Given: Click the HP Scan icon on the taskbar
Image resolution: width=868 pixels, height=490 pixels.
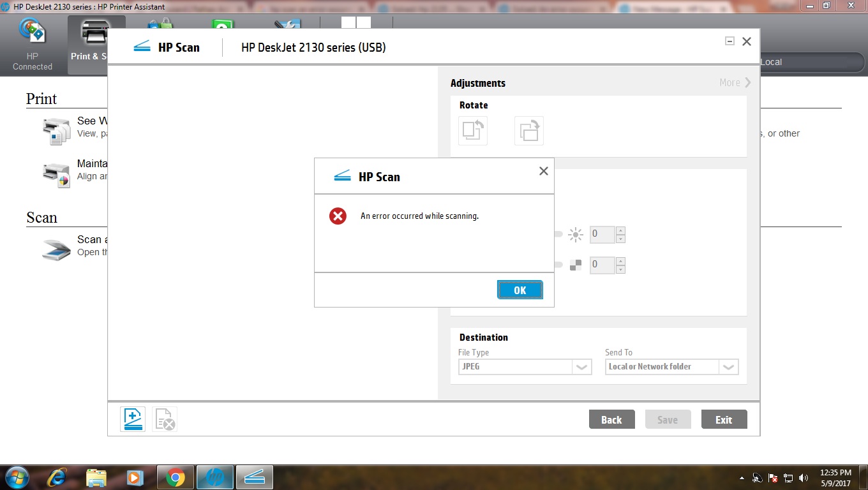Looking at the screenshot, I should click(x=254, y=477).
